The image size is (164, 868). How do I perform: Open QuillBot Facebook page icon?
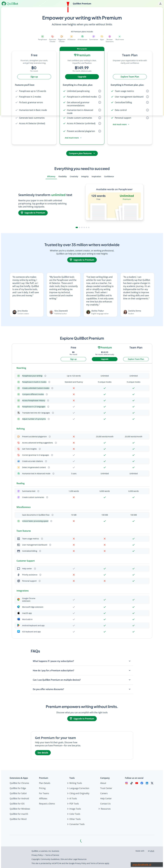[142, 783]
